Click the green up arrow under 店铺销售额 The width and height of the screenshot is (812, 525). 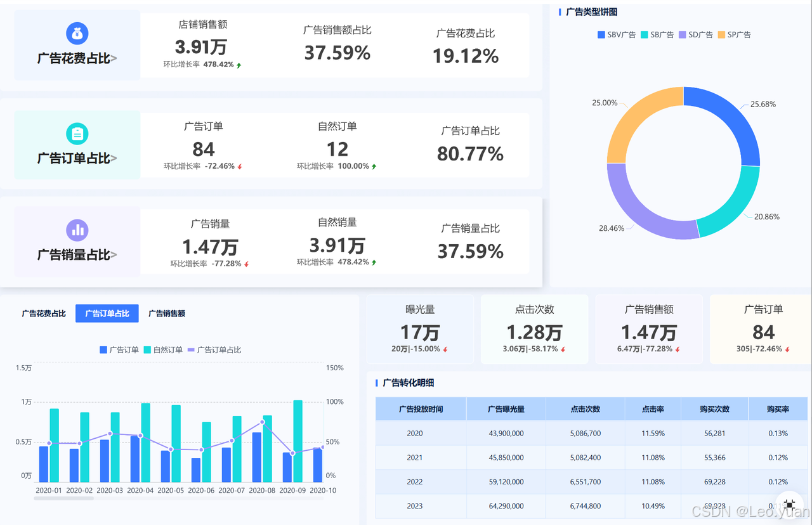coord(239,65)
